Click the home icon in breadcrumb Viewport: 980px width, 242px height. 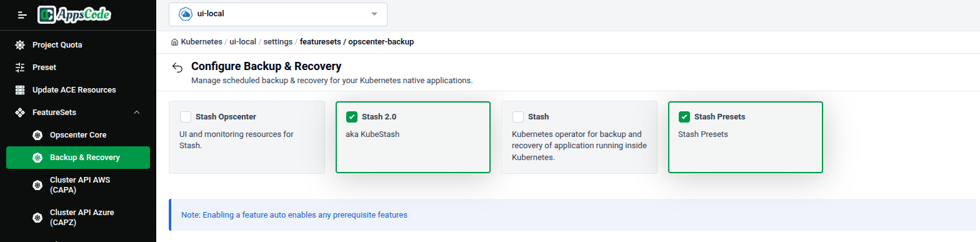174,42
